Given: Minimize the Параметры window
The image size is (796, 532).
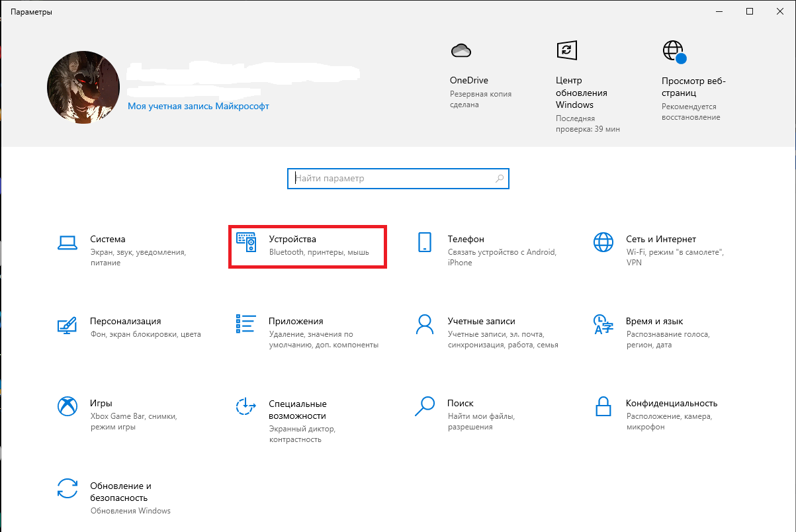Looking at the screenshot, I should [719, 11].
